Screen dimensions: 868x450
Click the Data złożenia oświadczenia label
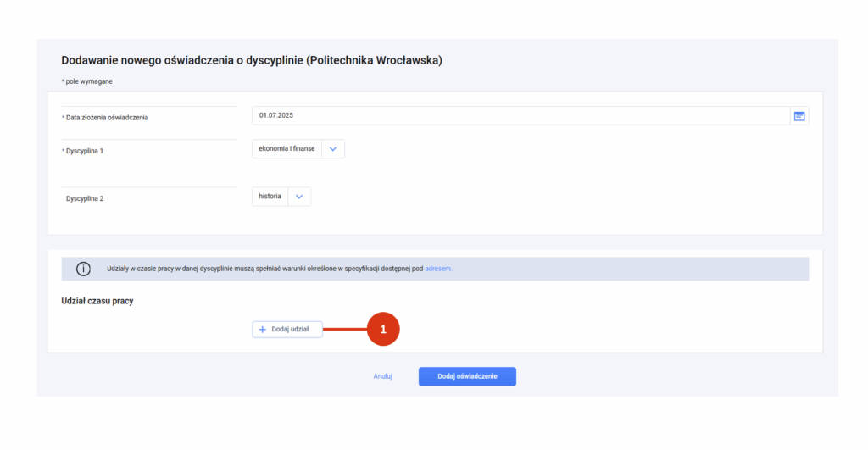pyautogui.click(x=107, y=117)
